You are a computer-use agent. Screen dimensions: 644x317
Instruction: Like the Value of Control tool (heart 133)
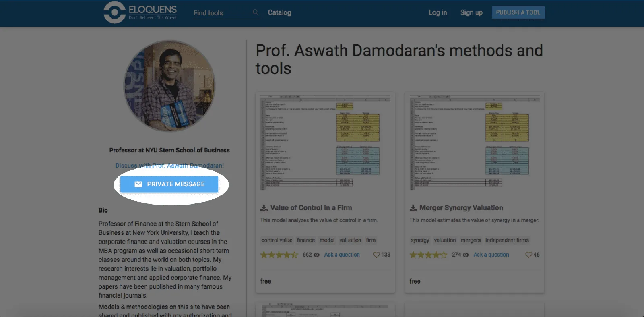click(376, 255)
